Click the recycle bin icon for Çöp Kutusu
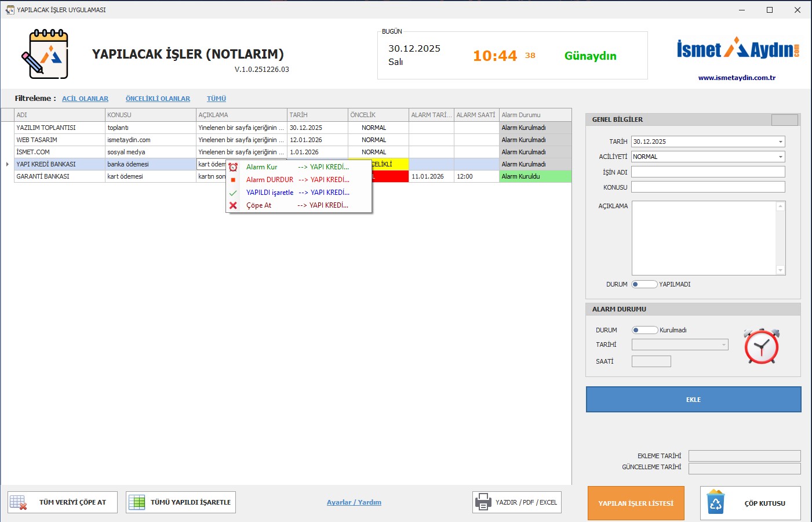This screenshot has height=522, width=812. (716, 503)
